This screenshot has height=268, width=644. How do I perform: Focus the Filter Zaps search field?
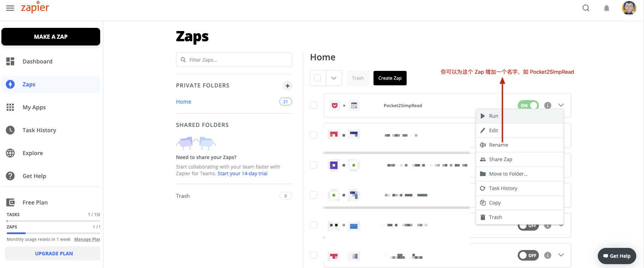[234, 60]
